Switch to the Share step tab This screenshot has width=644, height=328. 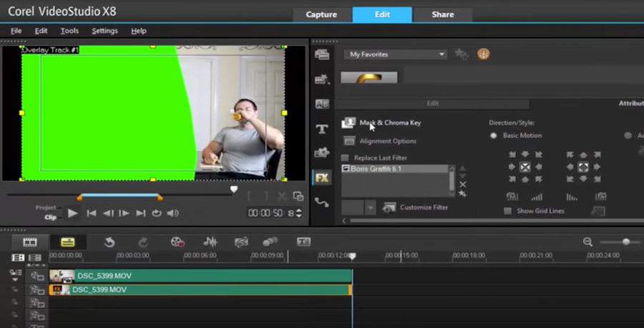pos(443,14)
